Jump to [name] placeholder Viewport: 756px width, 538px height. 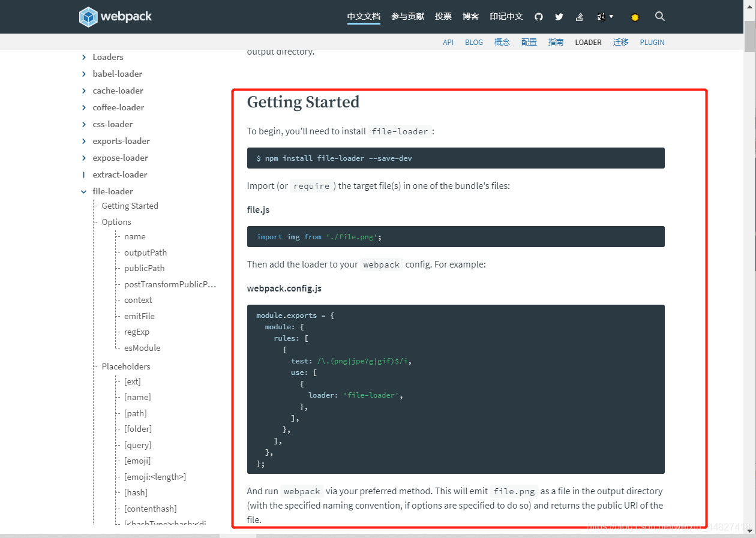point(137,397)
